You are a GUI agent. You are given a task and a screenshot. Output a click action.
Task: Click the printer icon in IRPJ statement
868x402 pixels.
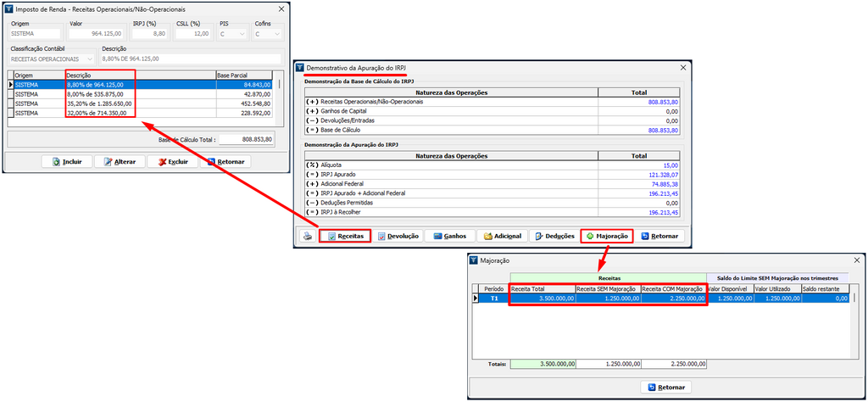[x=308, y=237]
